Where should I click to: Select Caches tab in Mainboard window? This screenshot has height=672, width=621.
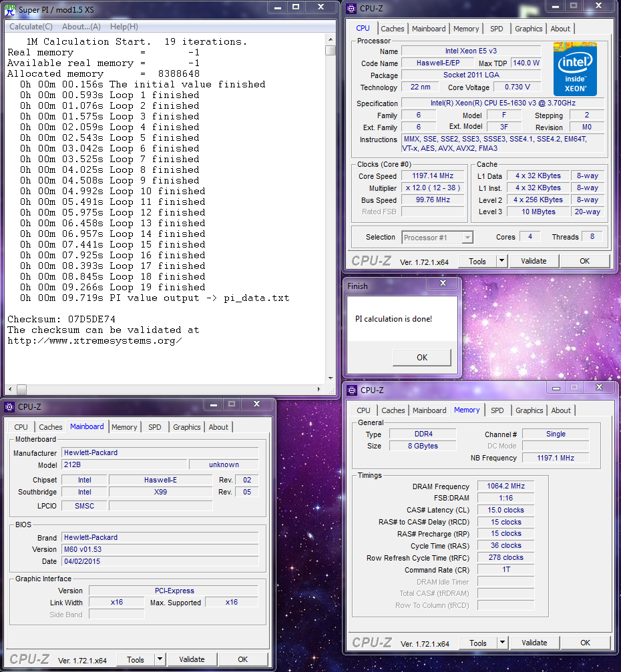click(51, 427)
